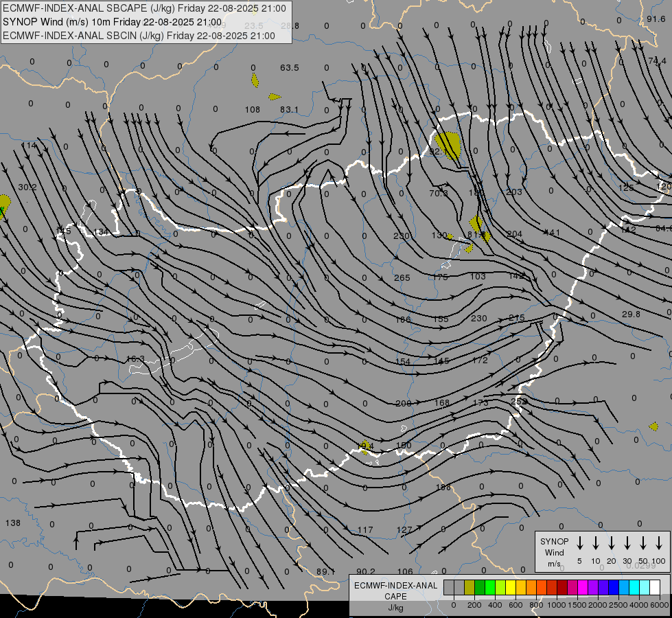Click the CAPE value 127 on map
The image size is (672, 618).
pos(404,530)
